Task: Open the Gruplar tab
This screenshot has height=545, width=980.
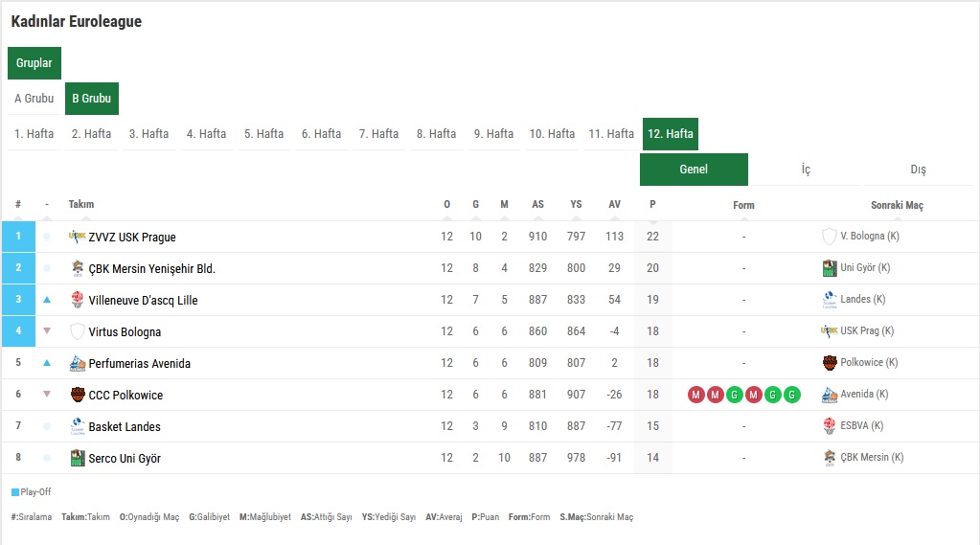Action: (x=34, y=63)
